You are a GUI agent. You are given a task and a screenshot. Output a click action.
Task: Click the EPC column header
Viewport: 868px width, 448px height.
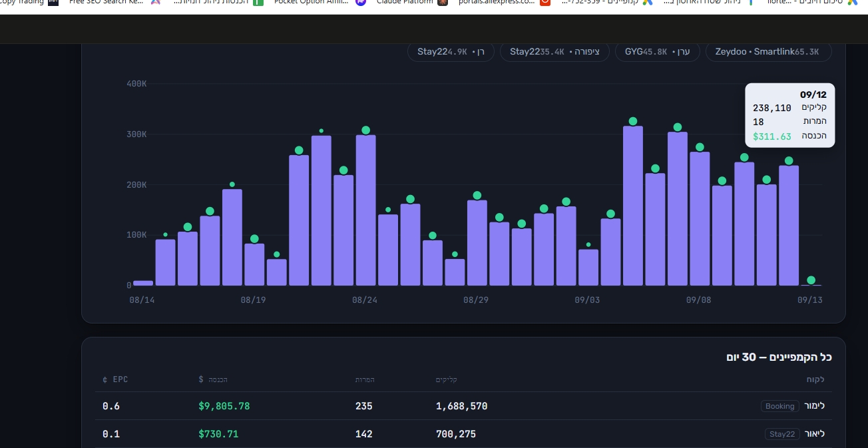pos(115,379)
